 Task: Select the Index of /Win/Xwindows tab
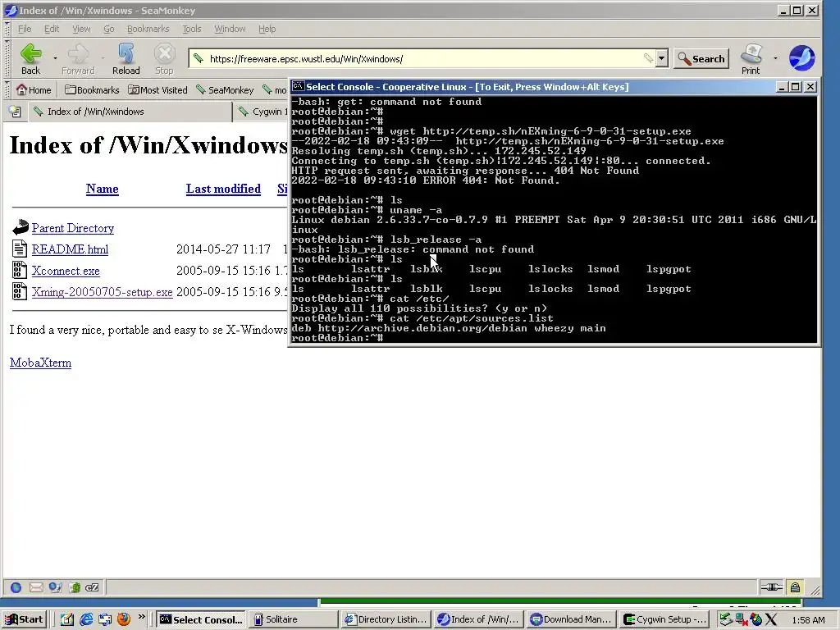point(130,112)
